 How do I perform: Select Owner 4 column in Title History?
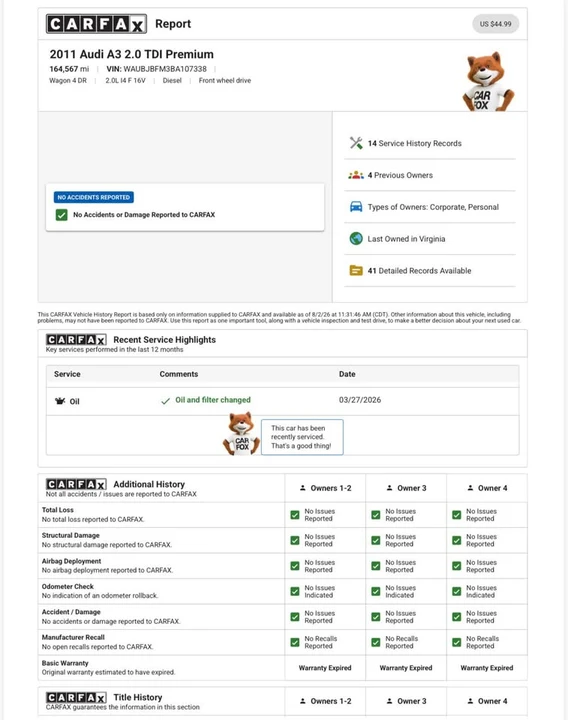pyautogui.click(x=487, y=701)
